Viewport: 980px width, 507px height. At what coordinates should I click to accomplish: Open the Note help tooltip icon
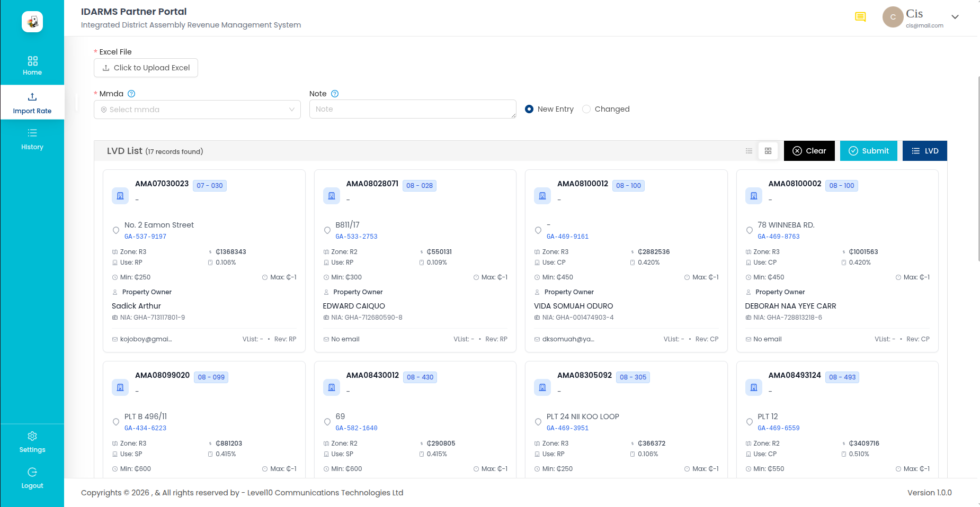(x=335, y=94)
